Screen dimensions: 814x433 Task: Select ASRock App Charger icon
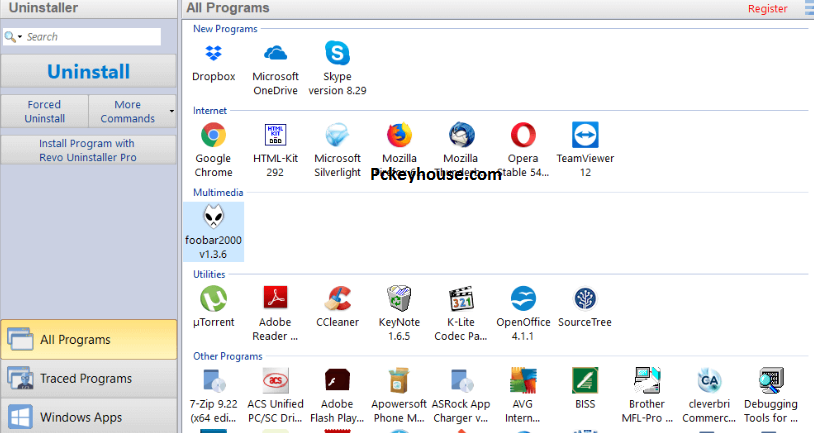[x=461, y=381]
